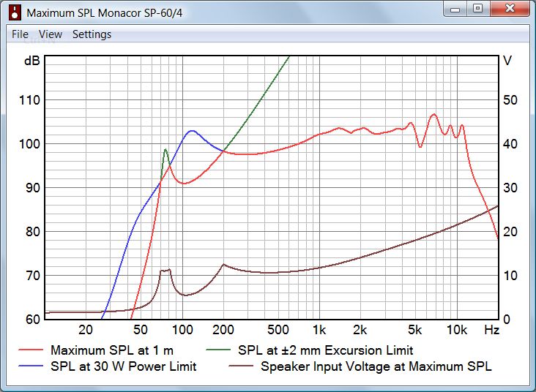The height and width of the screenshot is (392, 536).
Task: Click the dB axis unit label
Action: pyautogui.click(x=31, y=61)
